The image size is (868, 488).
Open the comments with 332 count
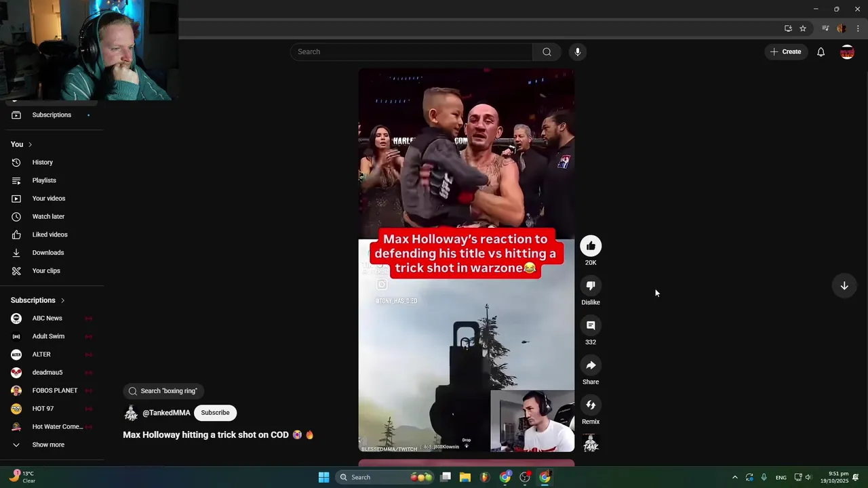click(591, 326)
